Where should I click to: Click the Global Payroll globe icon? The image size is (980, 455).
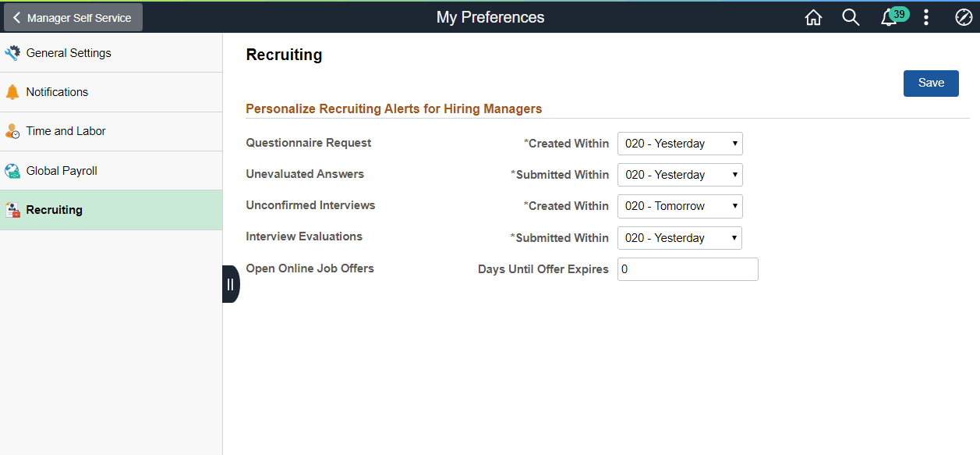tap(14, 170)
